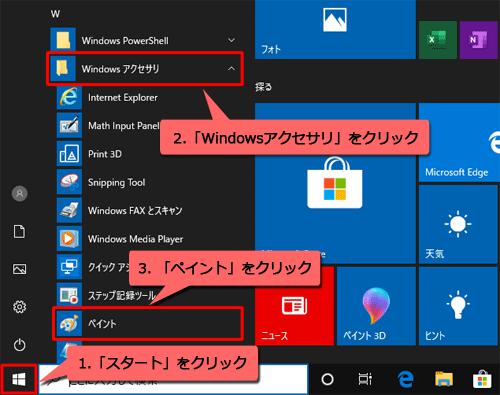Open the Internet Explorer app icon

click(x=69, y=97)
